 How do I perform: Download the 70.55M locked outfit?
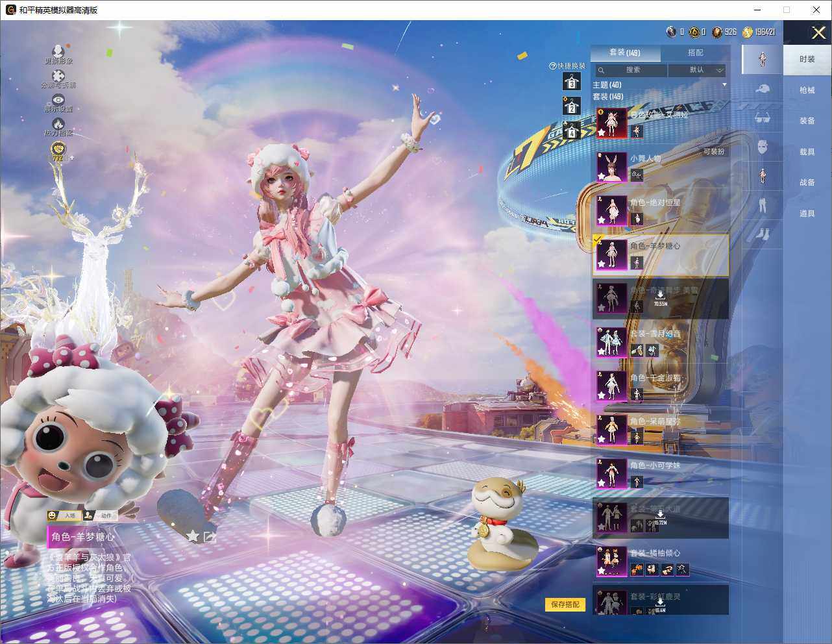[x=660, y=297]
